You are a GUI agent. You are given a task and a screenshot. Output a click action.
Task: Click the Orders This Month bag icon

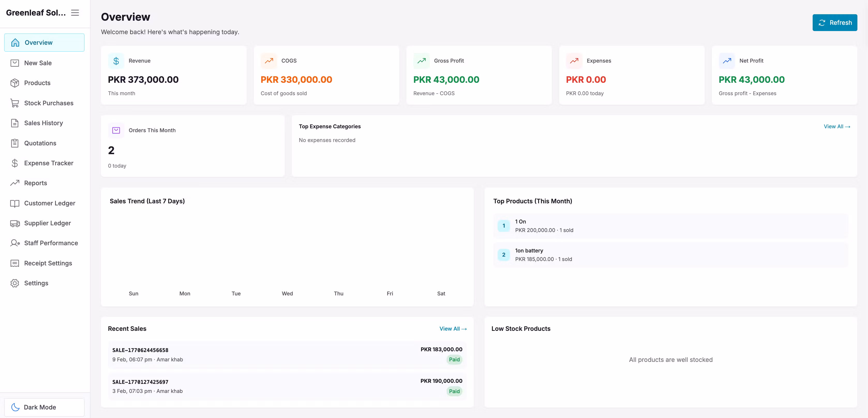pos(116,130)
